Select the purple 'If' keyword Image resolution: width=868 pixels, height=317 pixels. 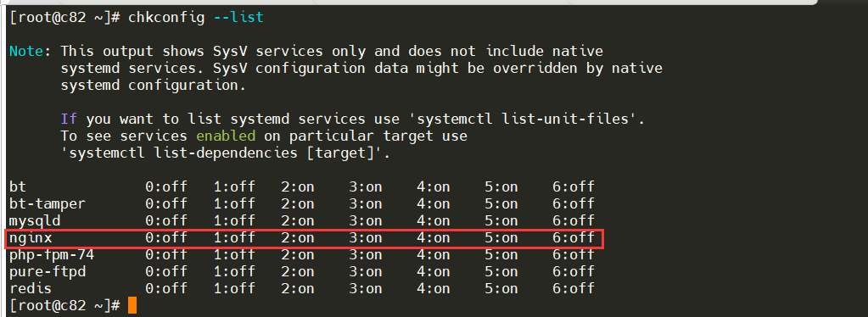coord(69,119)
